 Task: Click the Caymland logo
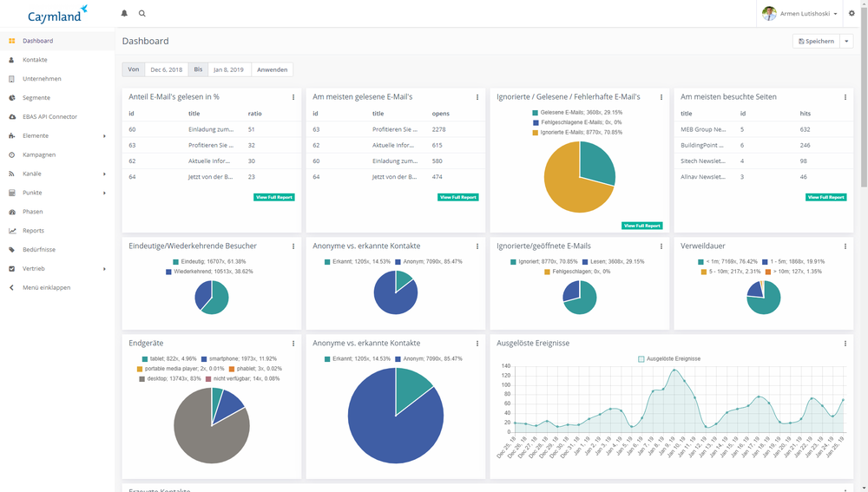57,15
